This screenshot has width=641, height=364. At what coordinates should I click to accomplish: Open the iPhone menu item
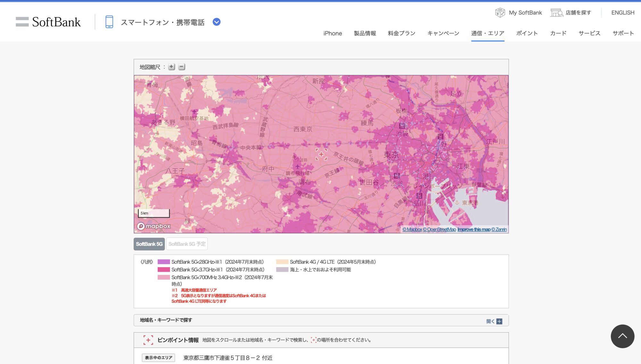332,33
